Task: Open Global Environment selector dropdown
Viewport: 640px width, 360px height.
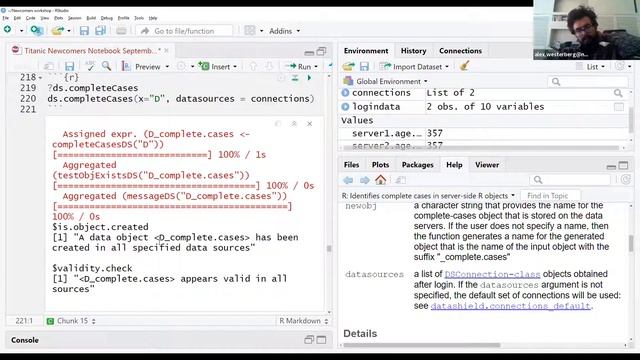Action: (385, 81)
